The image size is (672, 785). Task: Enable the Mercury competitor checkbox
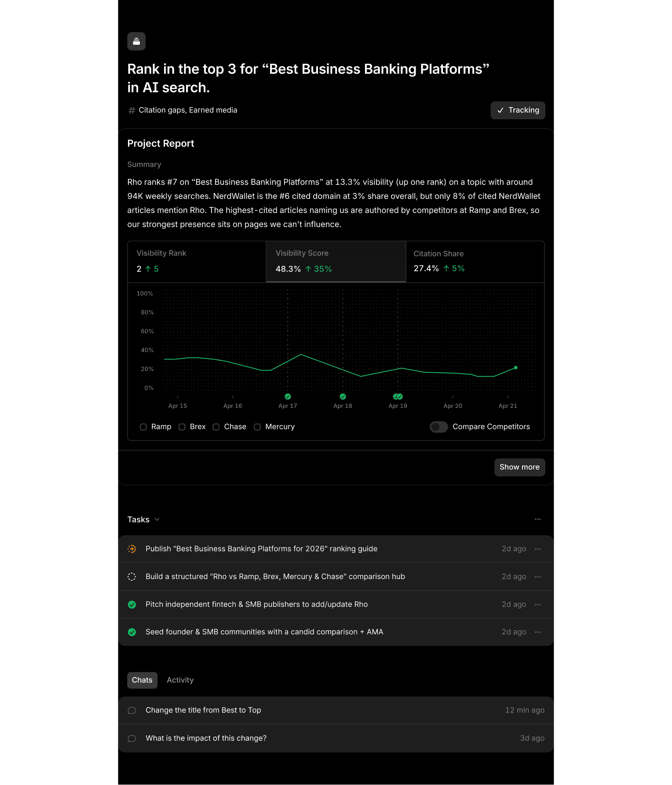coord(258,427)
